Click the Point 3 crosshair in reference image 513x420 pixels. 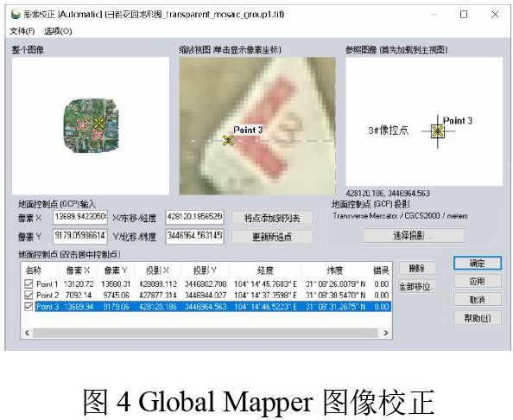pyautogui.click(x=437, y=131)
